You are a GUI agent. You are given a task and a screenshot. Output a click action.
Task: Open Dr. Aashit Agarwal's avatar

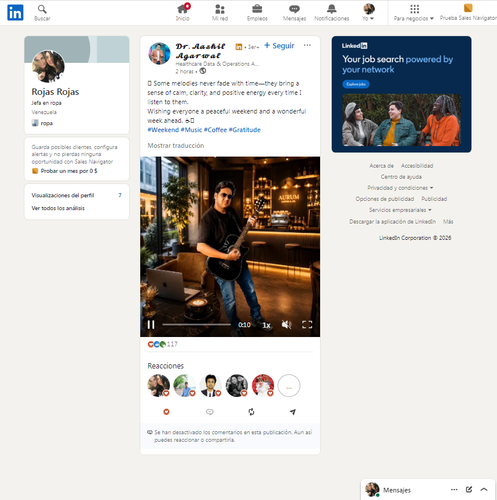(x=159, y=53)
